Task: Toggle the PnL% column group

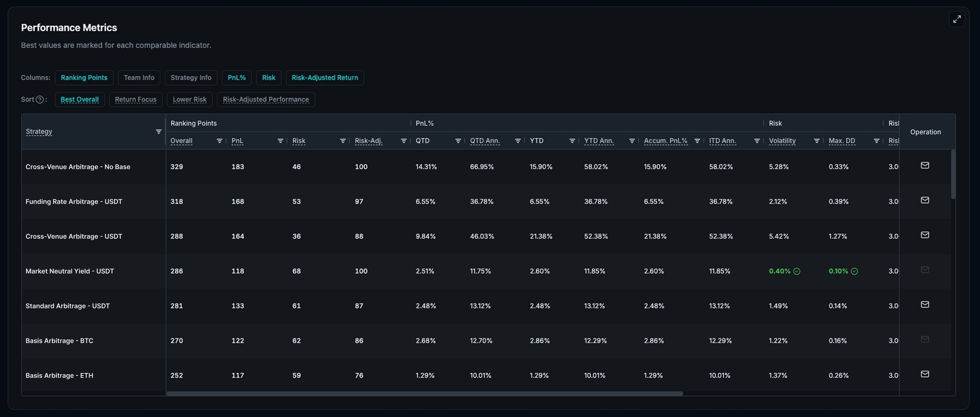Action: [x=236, y=78]
